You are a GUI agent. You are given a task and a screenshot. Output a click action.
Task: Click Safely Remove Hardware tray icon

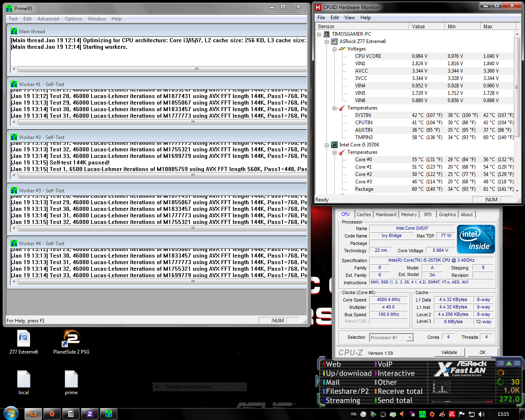tap(393, 414)
